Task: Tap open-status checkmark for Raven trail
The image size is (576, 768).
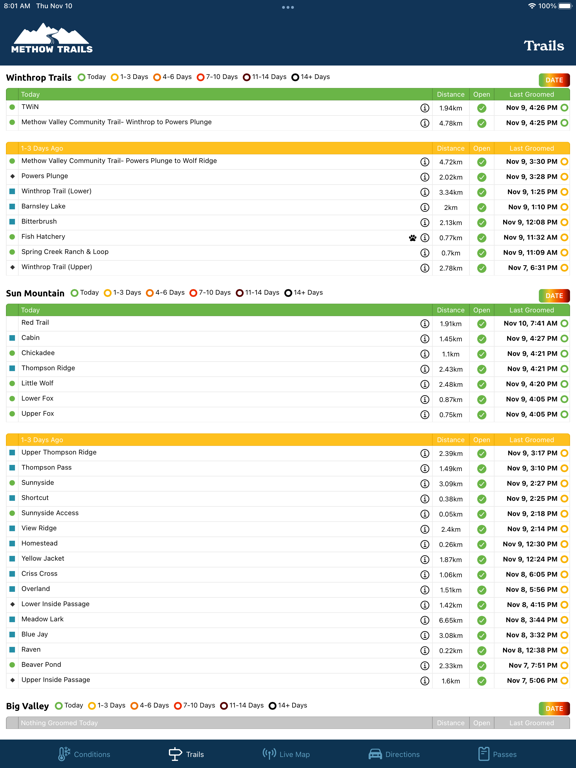Action: click(481, 651)
